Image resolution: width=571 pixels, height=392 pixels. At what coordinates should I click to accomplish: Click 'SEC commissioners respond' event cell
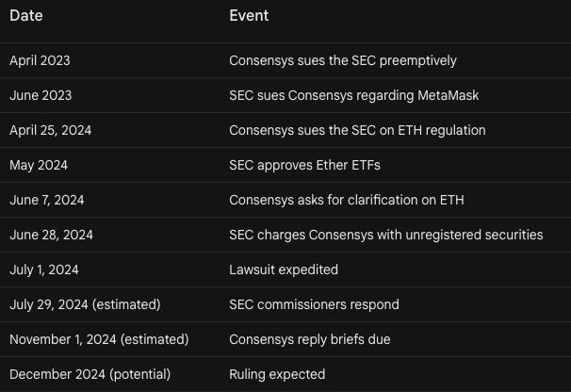click(314, 304)
